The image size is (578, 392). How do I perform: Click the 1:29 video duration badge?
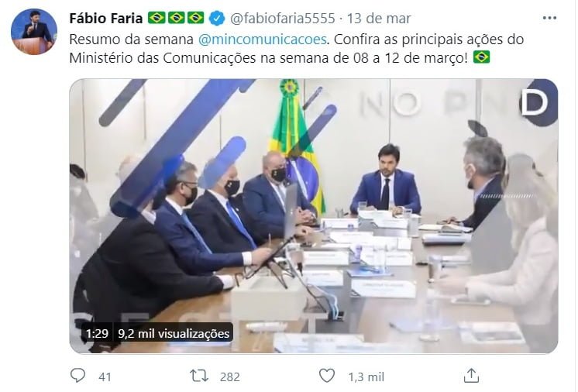[x=97, y=333]
